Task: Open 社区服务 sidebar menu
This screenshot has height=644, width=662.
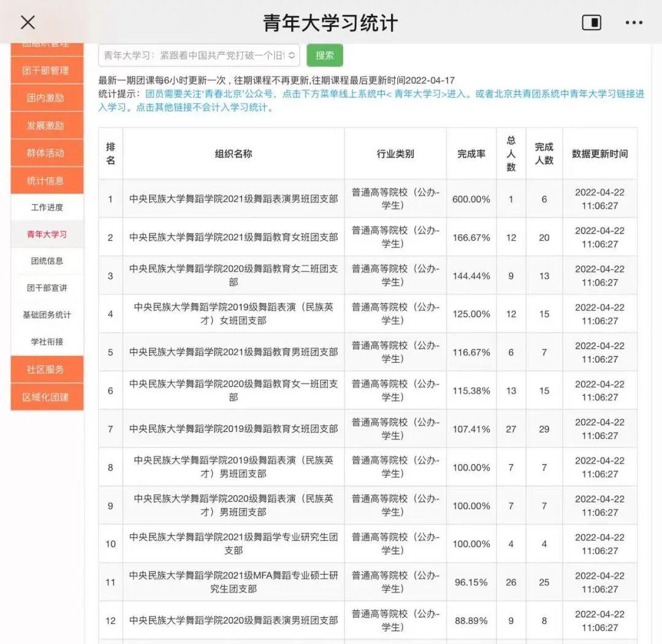Action: [x=47, y=369]
